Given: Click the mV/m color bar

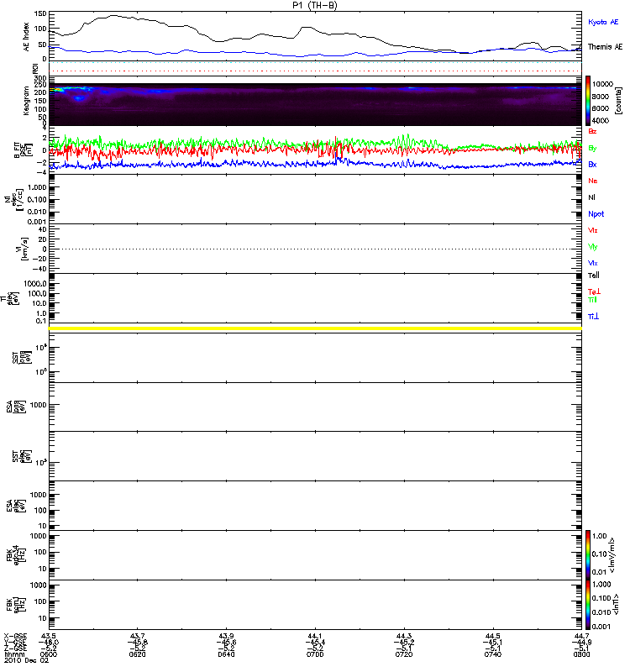Looking at the screenshot, I should [x=588, y=554].
